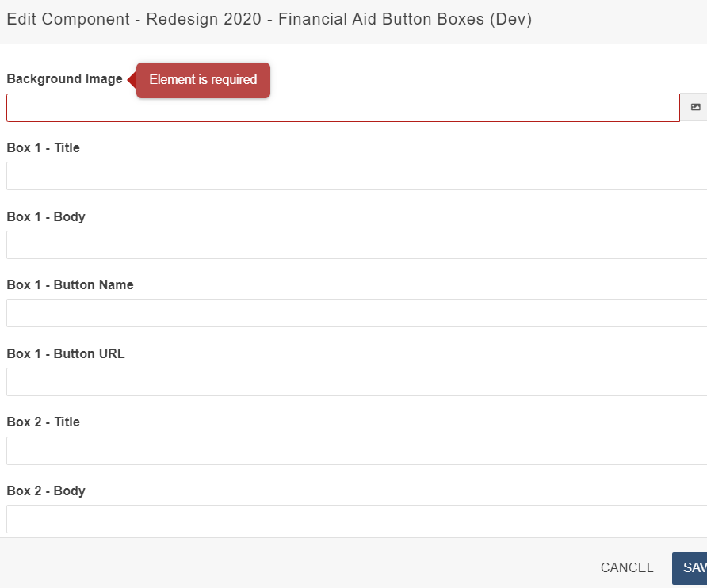Click into the Box 1 - Body field

357,245
